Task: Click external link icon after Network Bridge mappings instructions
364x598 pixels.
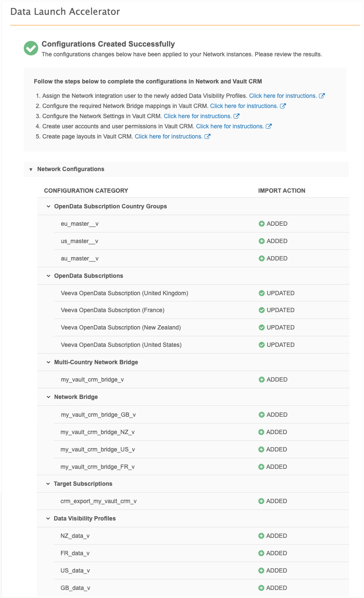Action: [283, 106]
